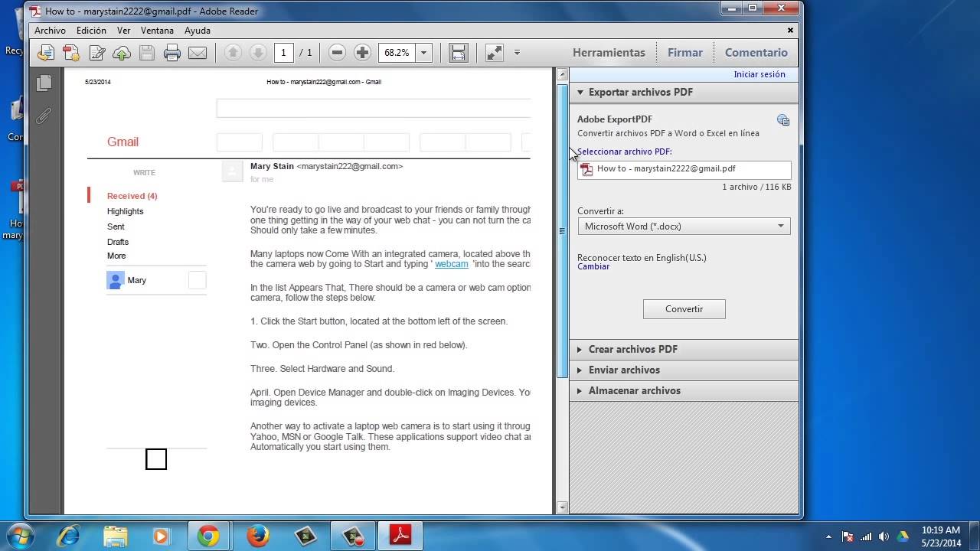Open Windows Media Player taskbar icon
Viewport: 980px width, 551px height.
(x=161, y=536)
